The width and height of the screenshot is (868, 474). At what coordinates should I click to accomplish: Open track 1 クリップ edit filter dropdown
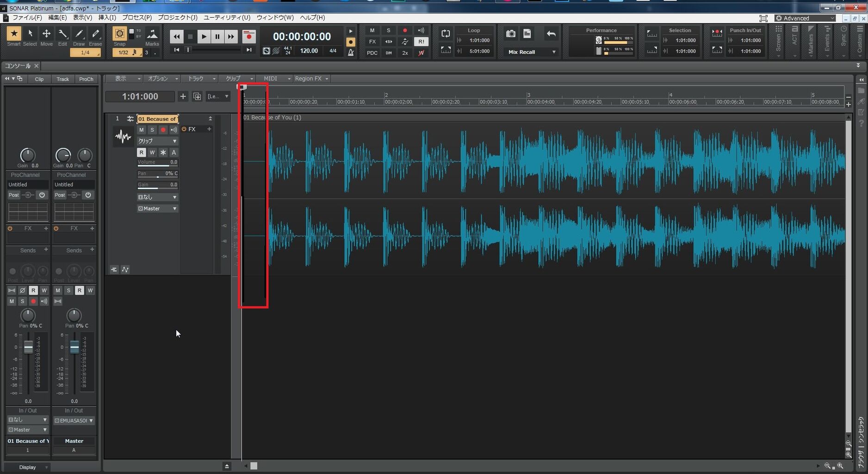(x=157, y=141)
